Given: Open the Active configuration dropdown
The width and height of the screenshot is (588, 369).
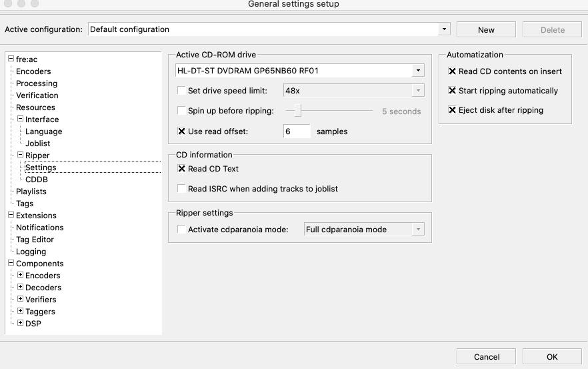Looking at the screenshot, I should [444, 29].
